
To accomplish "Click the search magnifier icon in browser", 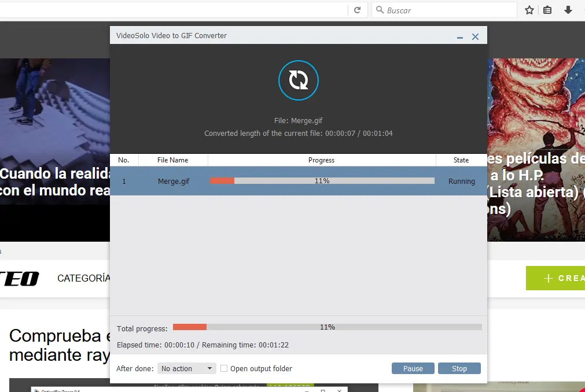I will click(x=380, y=10).
